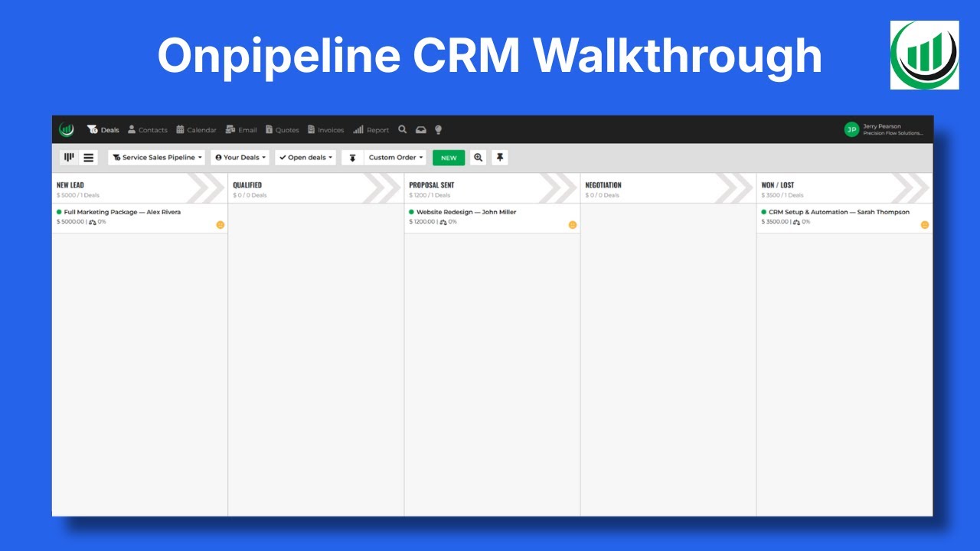Click the $ 1200.00 deal amount
Image resolution: width=980 pixels, height=551 pixels.
[x=422, y=222]
